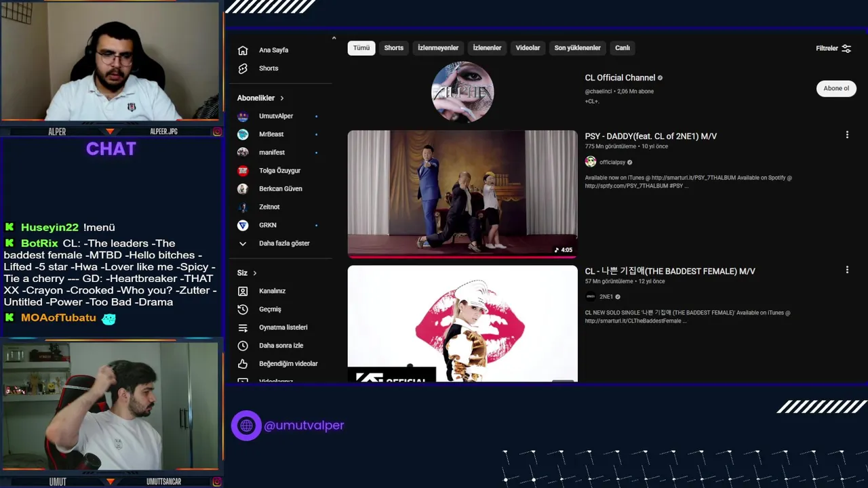Open Tolga Özuygur channel avatar
Image resolution: width=868 pixels, height=488 pixels.
coord(243,171)
